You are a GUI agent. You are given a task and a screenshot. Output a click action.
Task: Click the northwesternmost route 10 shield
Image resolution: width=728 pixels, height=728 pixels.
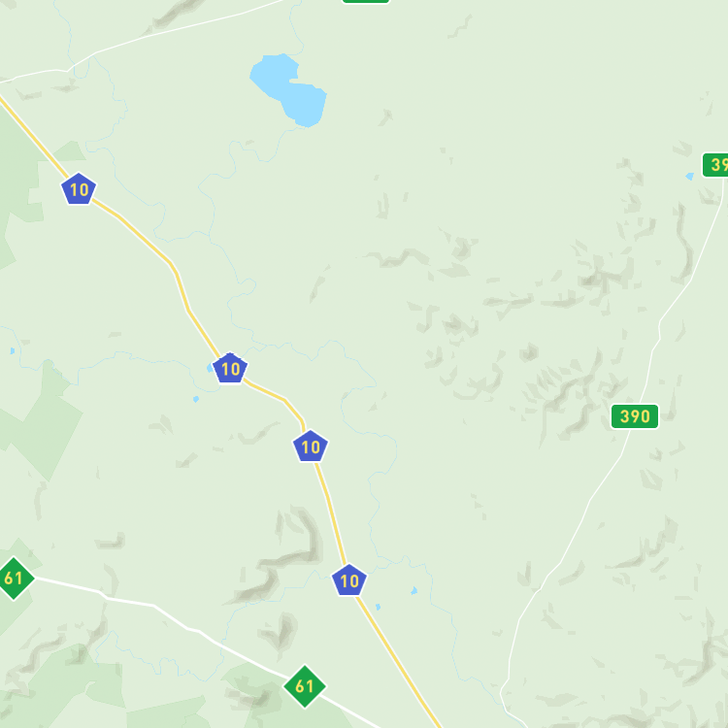point(79,188)
